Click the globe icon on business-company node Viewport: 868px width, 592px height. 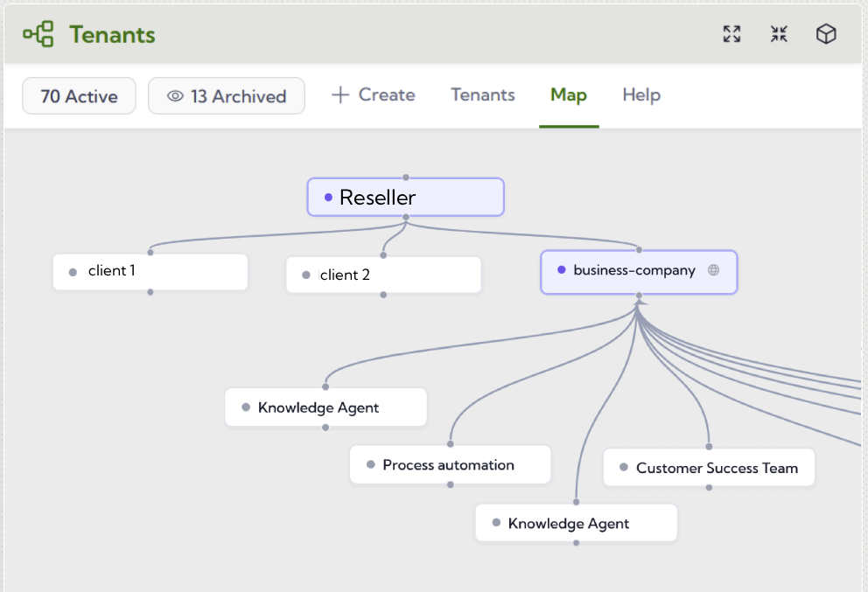713,270
